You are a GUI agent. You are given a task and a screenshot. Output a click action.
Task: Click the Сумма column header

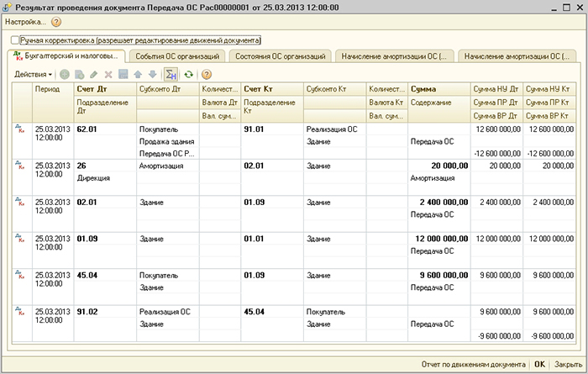[x=438, y=89]
